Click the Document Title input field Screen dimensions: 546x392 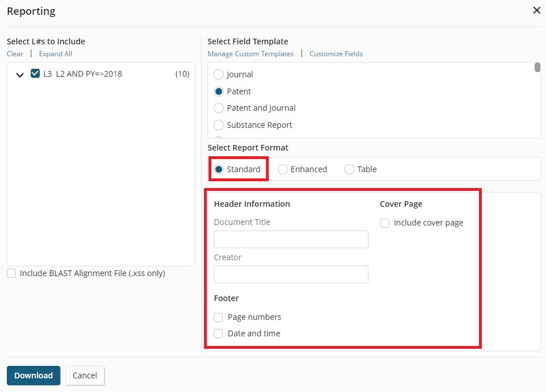pos(291,239)
